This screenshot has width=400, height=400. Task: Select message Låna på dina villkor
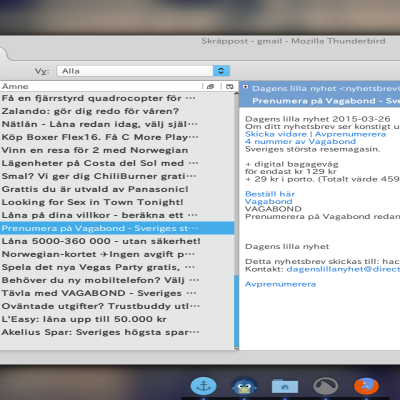click(117, 215)
